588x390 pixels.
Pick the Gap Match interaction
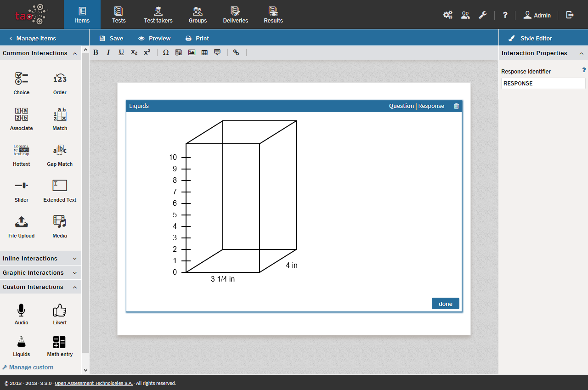[x=60, y=150]
